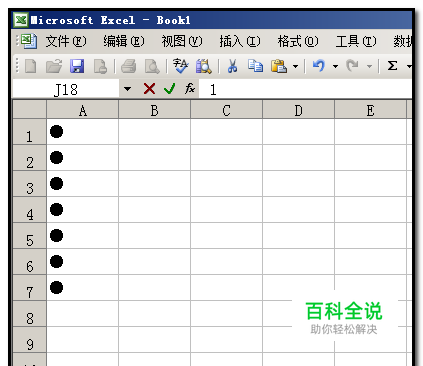The width and height of the screenshot is (423, 366).
Task: Click cell A7 containing a bullet dot
Action: 83,288
